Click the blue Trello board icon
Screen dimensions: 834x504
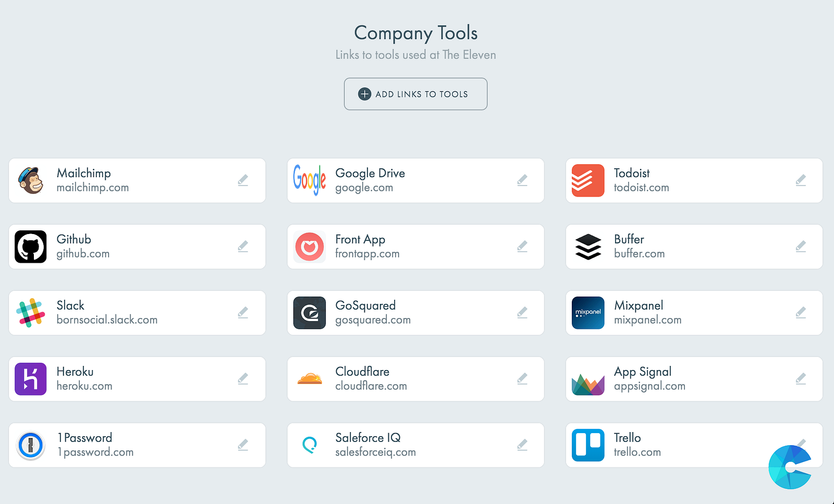pyautogui.click(x=588, y=445)
